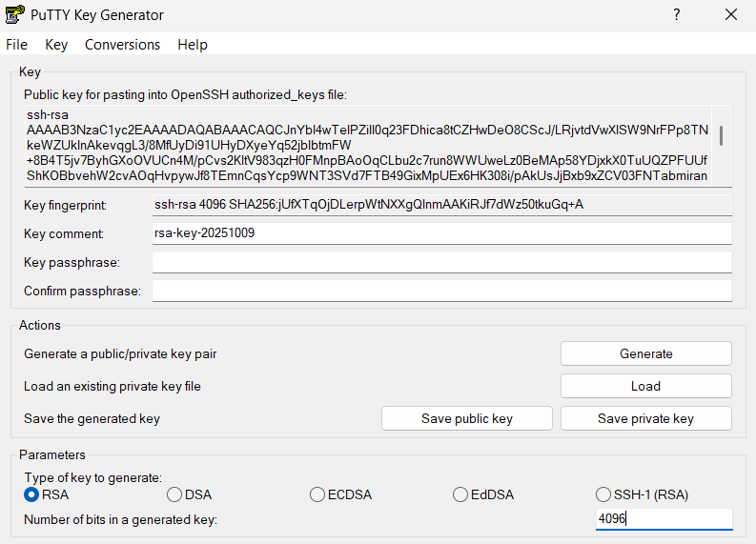The width and height of the screenshot is (756, 544).
Task: Click the Key comment field
Action: [x=442, y=233]
